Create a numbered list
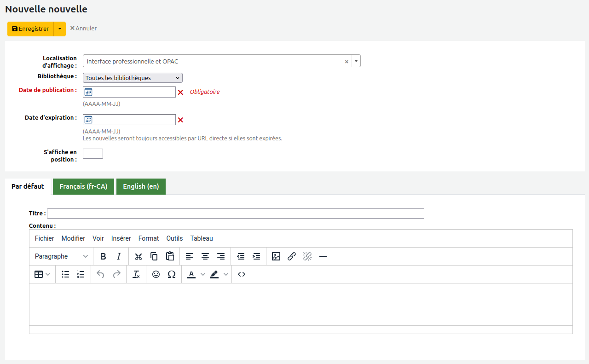 point(81,274)
